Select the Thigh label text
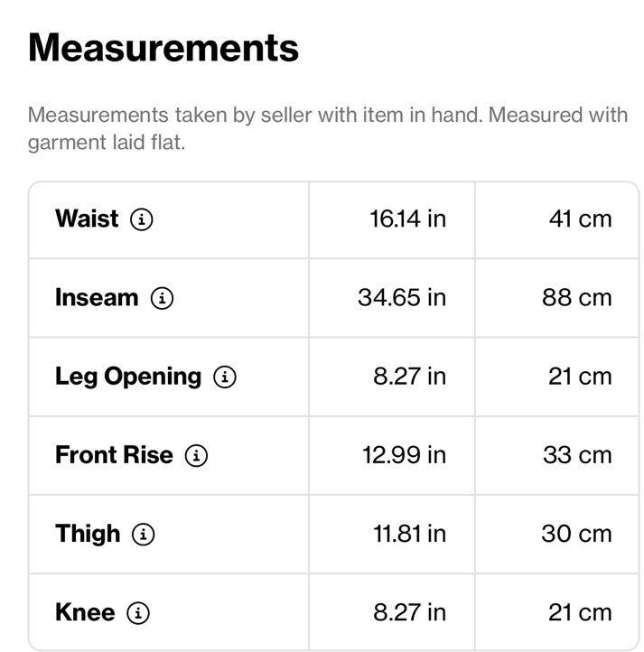This screenshot has height=652, width=644. (88, 534)
